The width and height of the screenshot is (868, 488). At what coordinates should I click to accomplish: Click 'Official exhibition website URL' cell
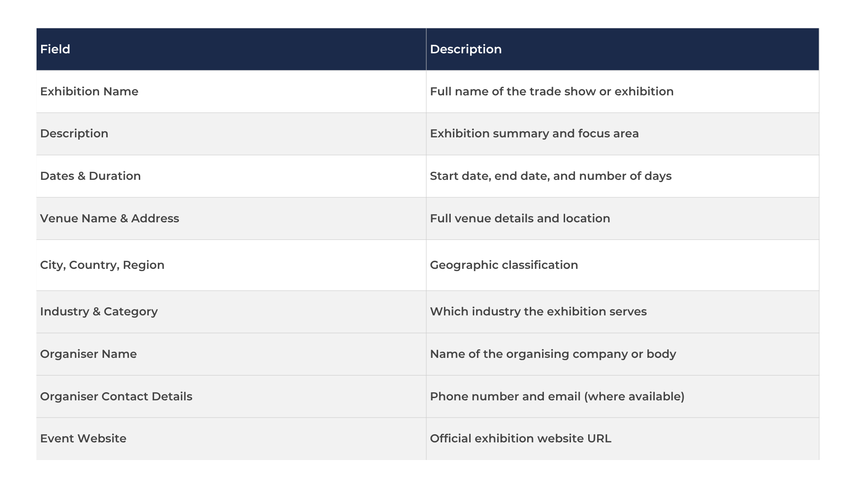pyautogui.click(x=520, y=439)
